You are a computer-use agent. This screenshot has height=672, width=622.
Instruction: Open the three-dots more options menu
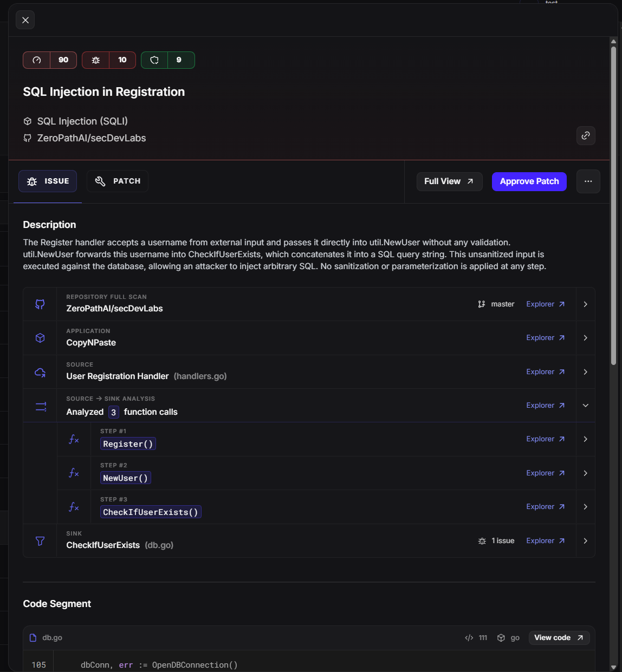588,181
